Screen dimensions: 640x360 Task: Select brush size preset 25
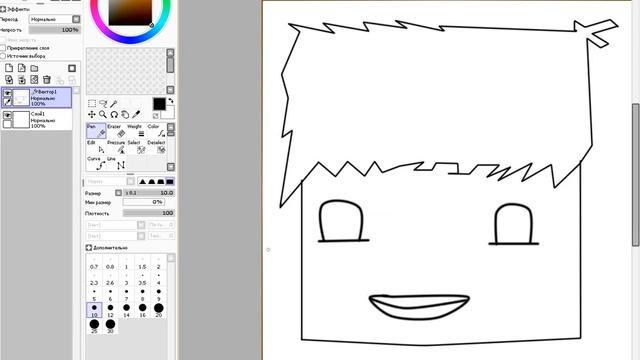tap(94, 327)
